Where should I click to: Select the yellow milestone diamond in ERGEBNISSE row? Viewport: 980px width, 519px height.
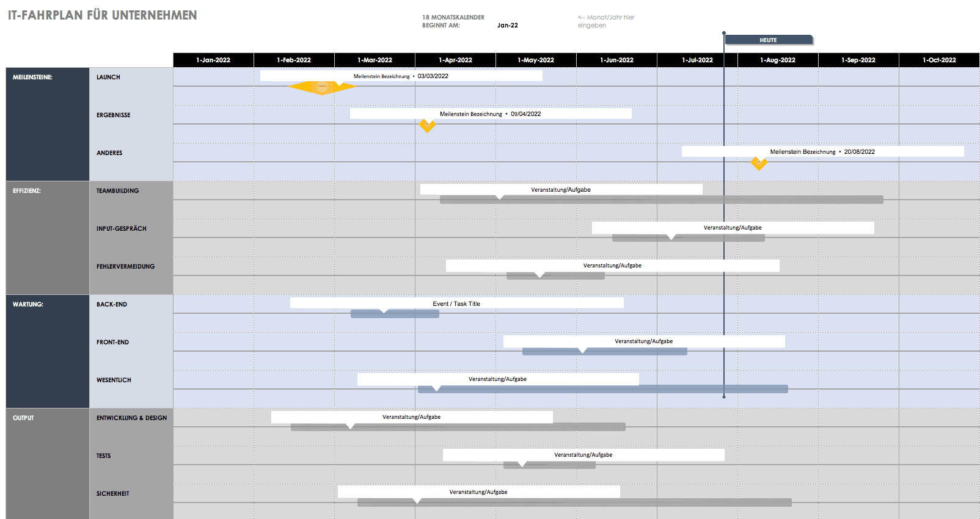tap(427, 126)
